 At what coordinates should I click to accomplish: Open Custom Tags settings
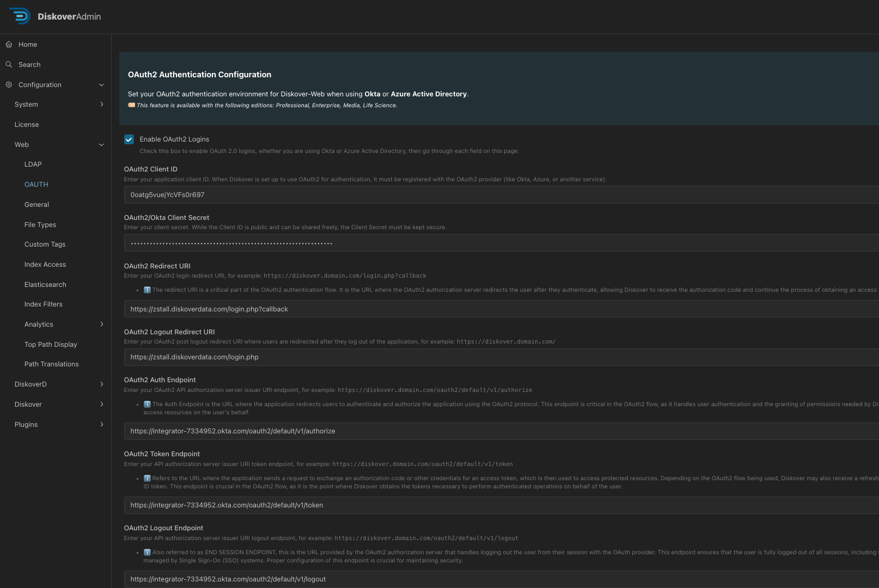45,244
